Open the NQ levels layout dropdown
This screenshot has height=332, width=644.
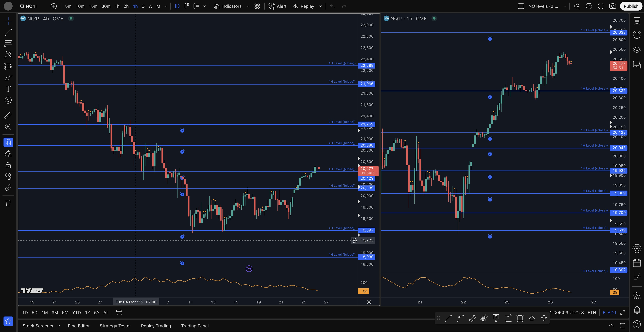click(565, 6)
